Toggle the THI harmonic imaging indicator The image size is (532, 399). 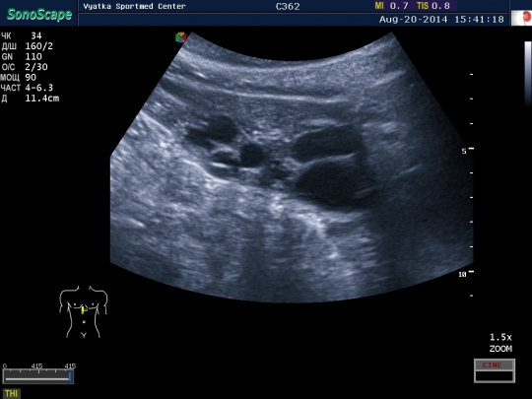(11, 393)
